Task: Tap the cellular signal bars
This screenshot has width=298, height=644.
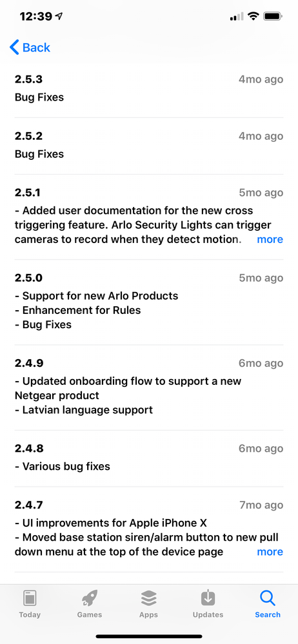Action: click(x=237, y=16)
